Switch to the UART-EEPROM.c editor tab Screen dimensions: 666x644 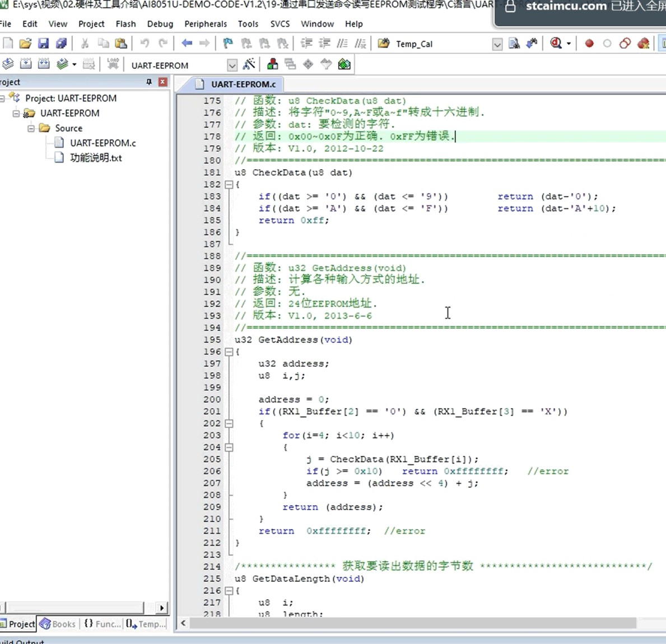point(236,85)
